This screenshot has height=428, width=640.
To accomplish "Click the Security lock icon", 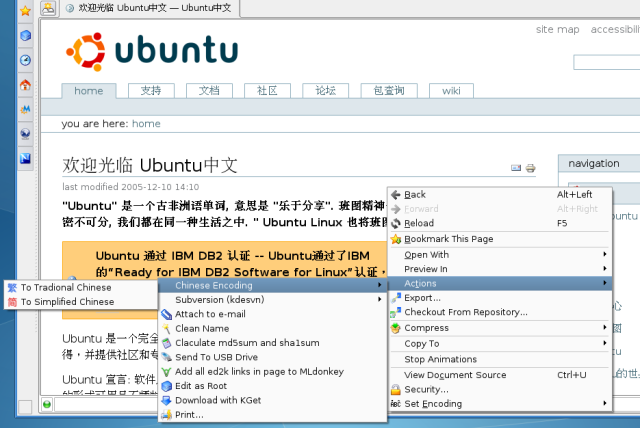I will tap(396, 390).
